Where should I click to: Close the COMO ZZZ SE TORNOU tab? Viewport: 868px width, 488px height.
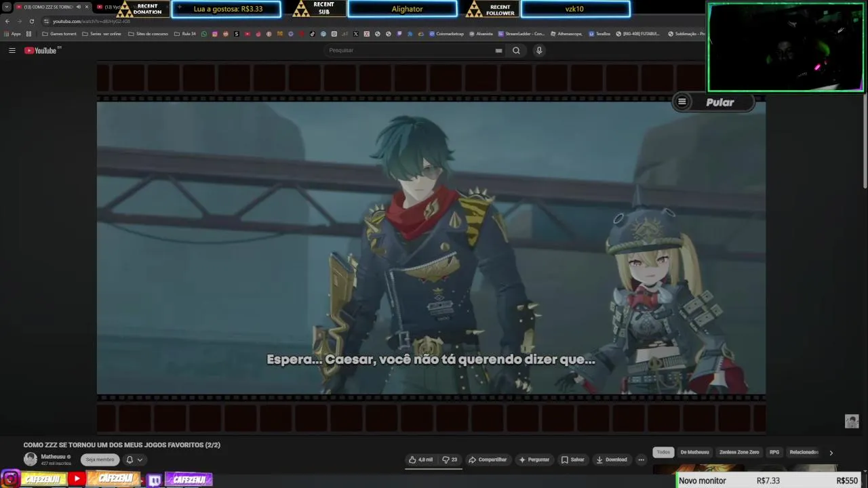(87, 7)
